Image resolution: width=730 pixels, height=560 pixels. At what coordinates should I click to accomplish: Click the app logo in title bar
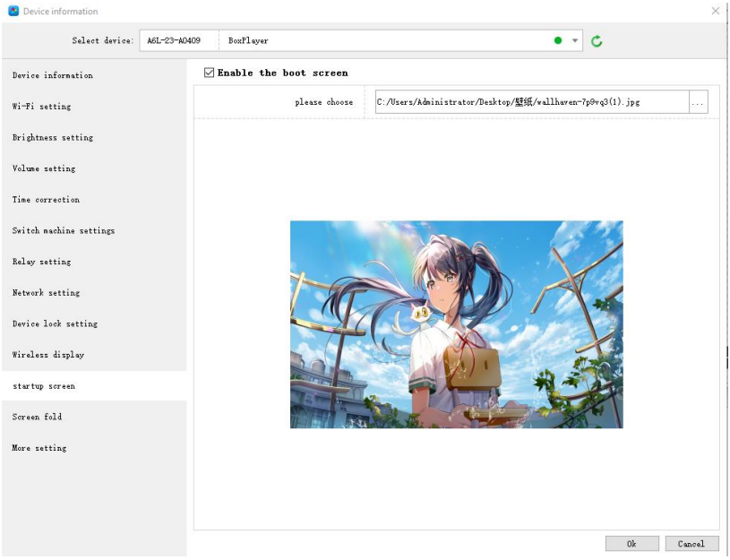(13, 11)
